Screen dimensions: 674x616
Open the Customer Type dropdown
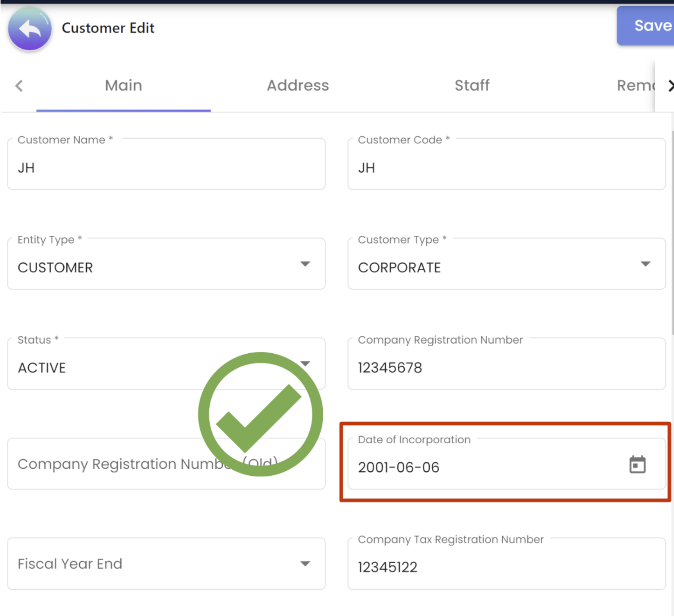coord(645,264)
